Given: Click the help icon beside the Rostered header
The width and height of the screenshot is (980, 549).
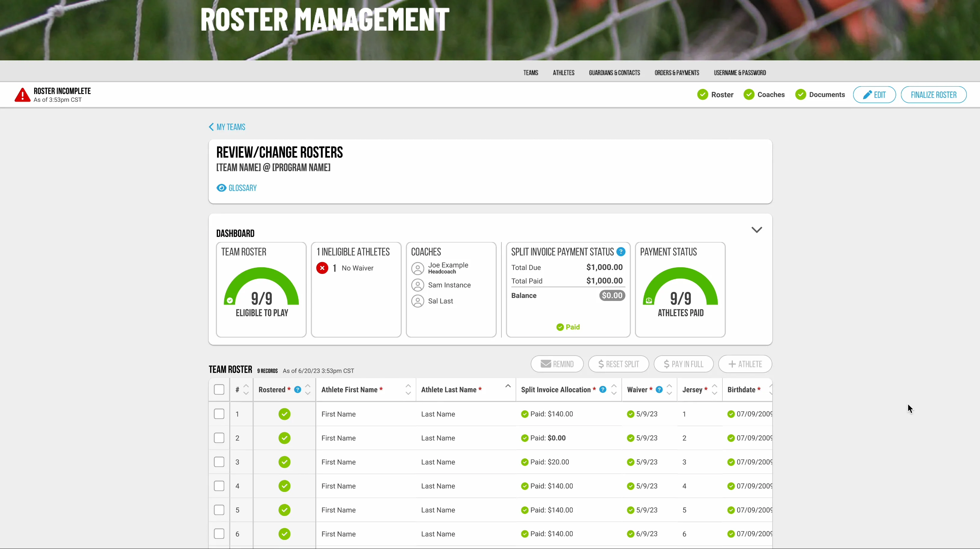Looking at the screenshot, I should 298,390.
